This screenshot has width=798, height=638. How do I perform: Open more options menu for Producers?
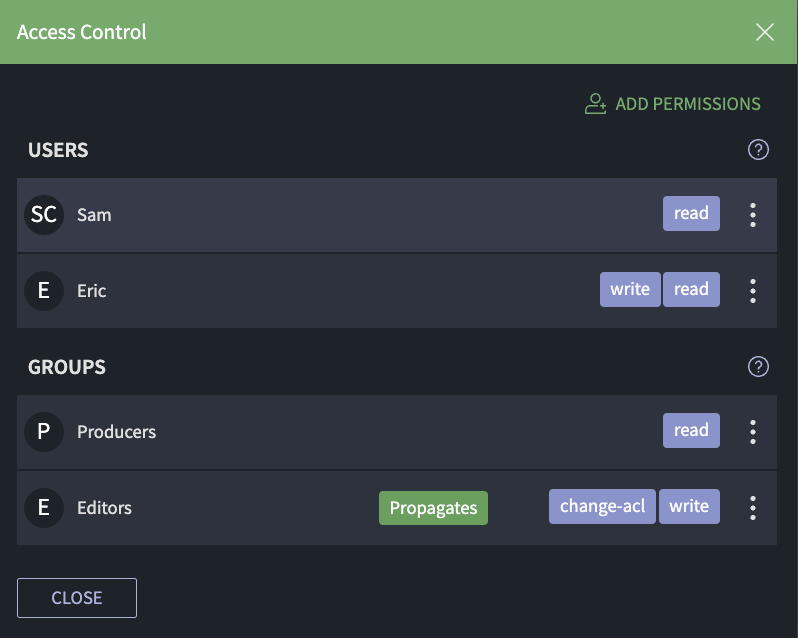click(x=753, y=432)
